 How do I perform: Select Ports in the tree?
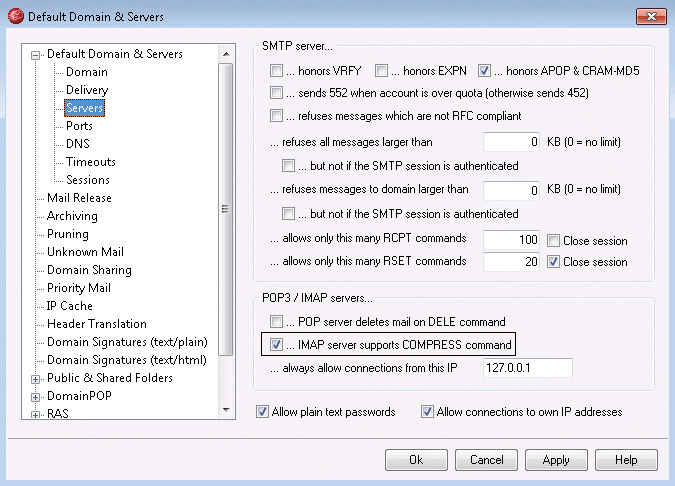79,126
